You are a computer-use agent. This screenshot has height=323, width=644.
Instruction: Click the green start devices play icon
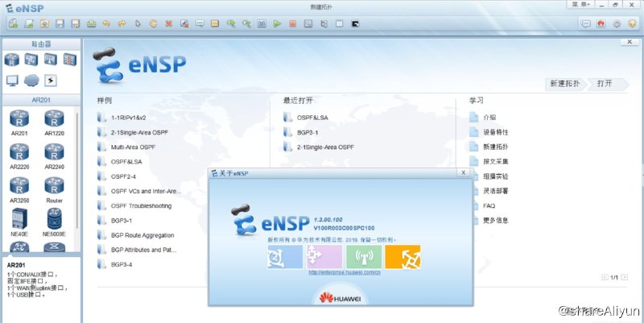tap(277, 23)
